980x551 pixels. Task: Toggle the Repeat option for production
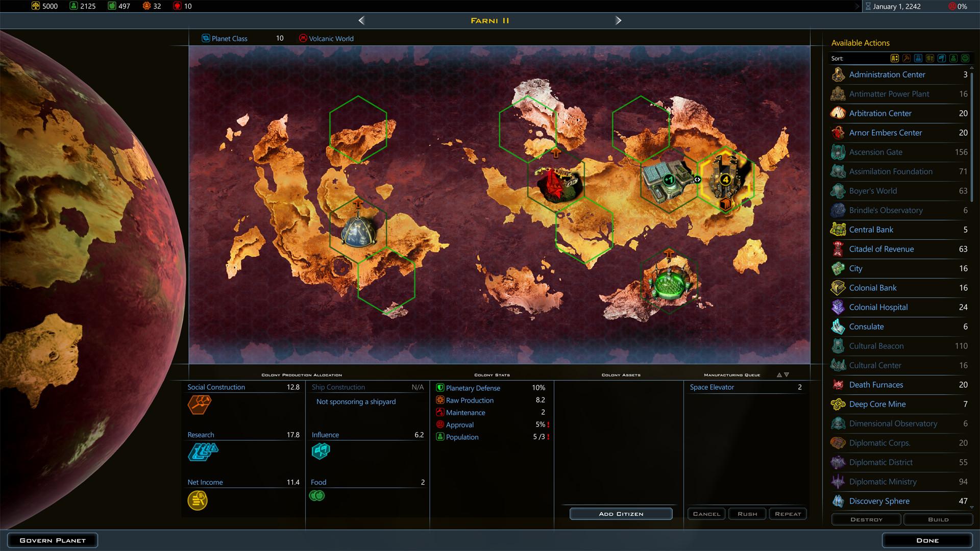pos(788,514)
